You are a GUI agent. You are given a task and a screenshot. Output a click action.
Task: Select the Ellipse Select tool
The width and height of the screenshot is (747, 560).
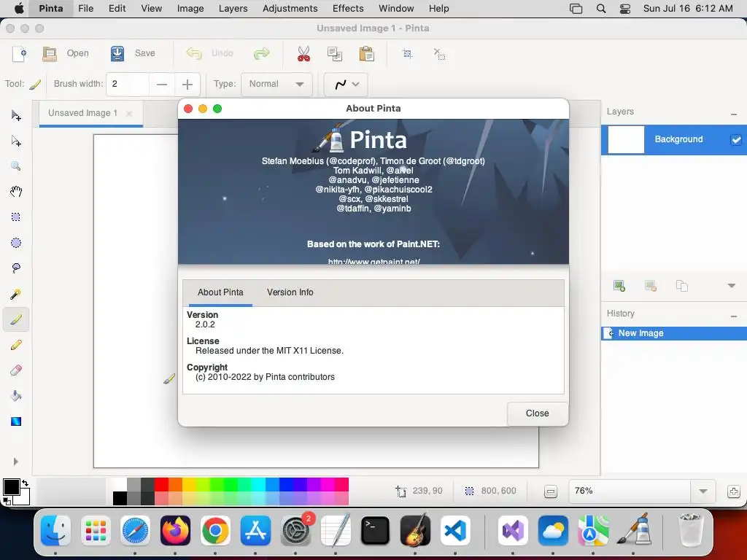pos(16,243)
